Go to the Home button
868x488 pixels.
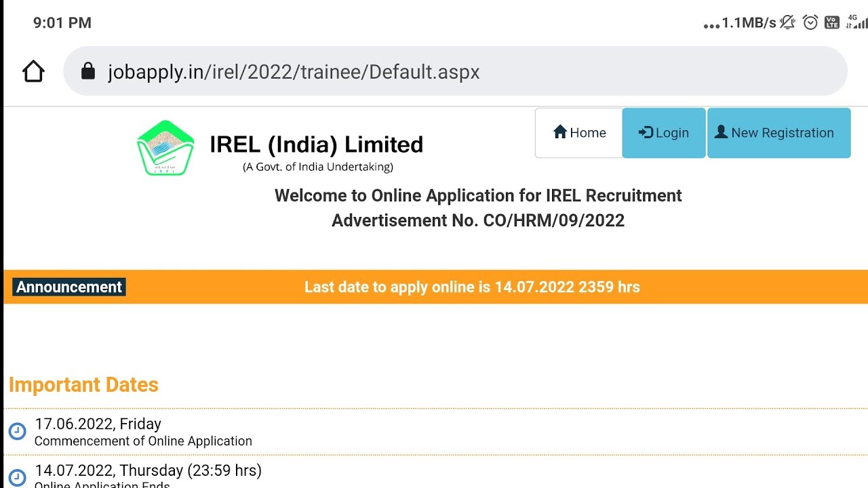(x=579, y=133)
